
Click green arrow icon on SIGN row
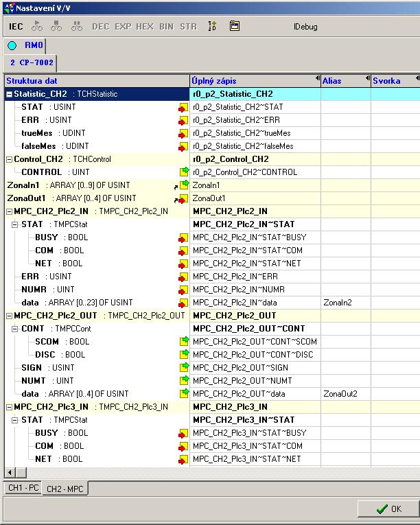(184, 367)
